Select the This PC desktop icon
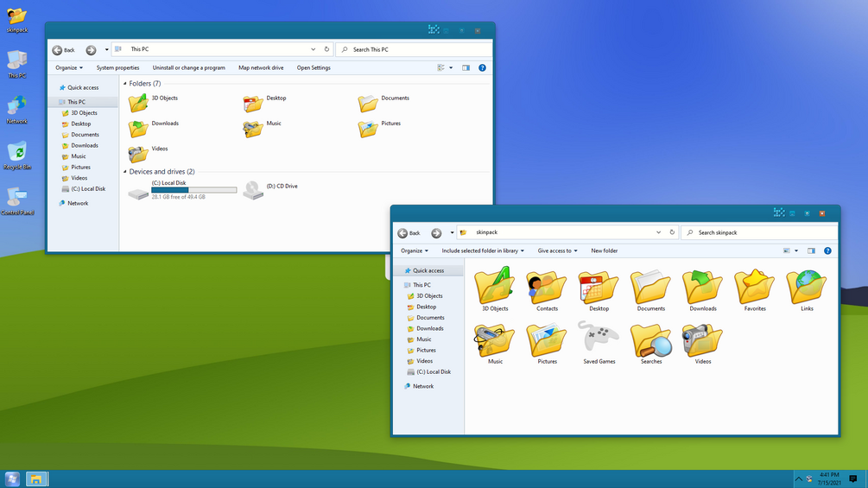 coord(16,64)
